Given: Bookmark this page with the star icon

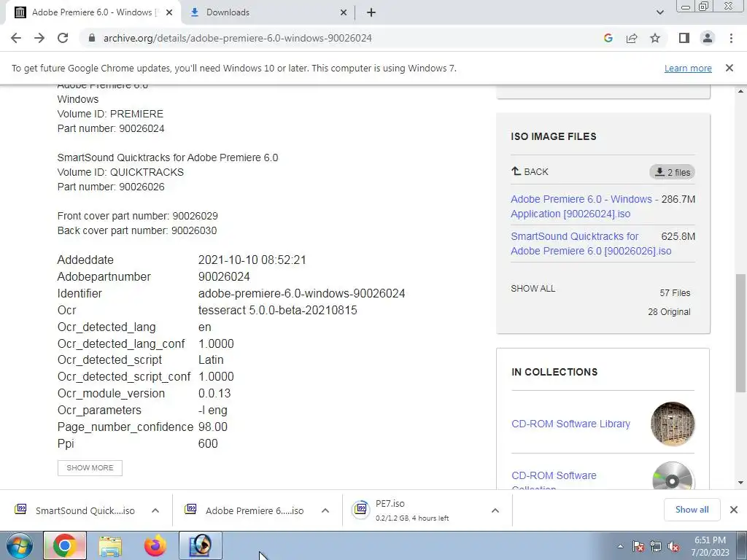Looking at the screenshot, I should click(x=655, y=38).
